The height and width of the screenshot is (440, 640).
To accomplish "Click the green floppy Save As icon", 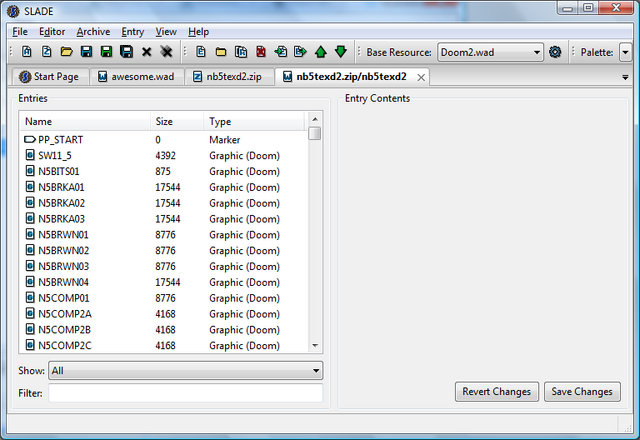I will pos(106,52).
